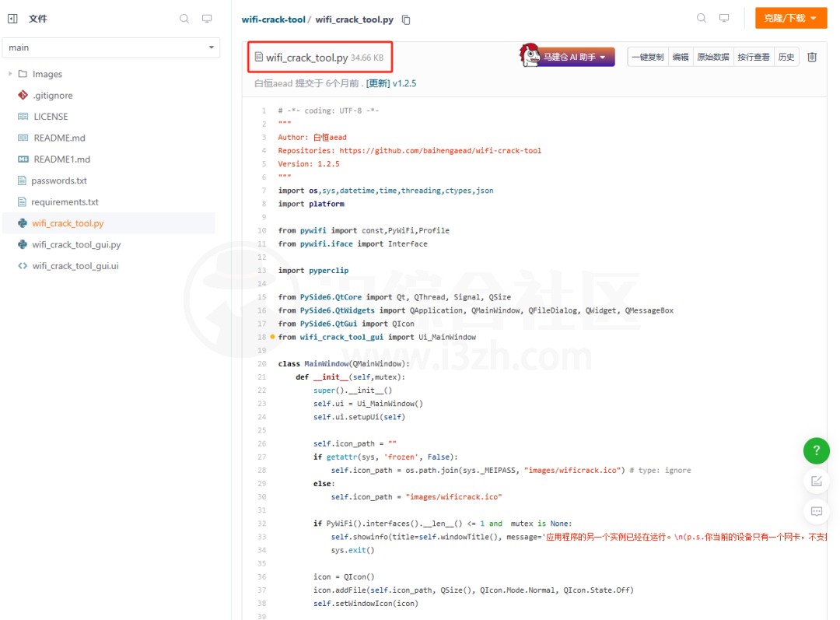Click the LICENSE book icon

23,116
